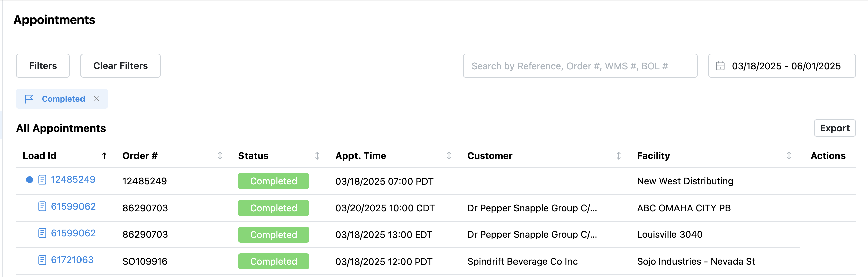This screenshot has height=277, width=868.
Task: Click the blue dot indicator on first row
Action: point(30,180)
